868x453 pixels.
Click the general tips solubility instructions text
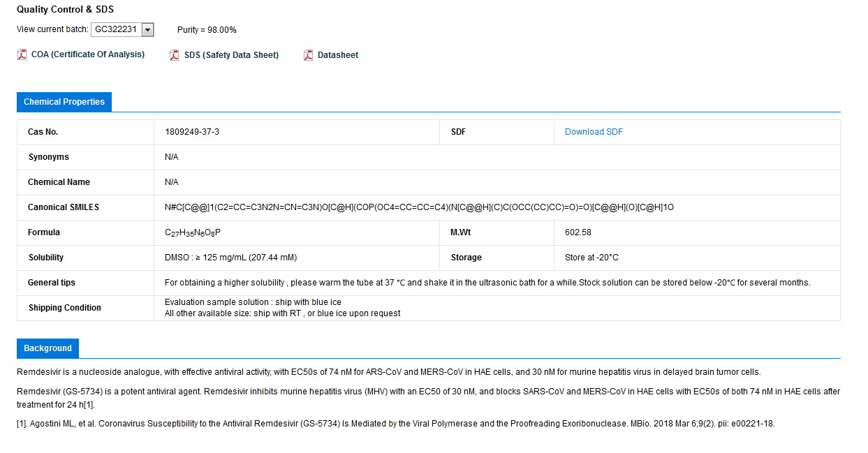tap(487, 283)
